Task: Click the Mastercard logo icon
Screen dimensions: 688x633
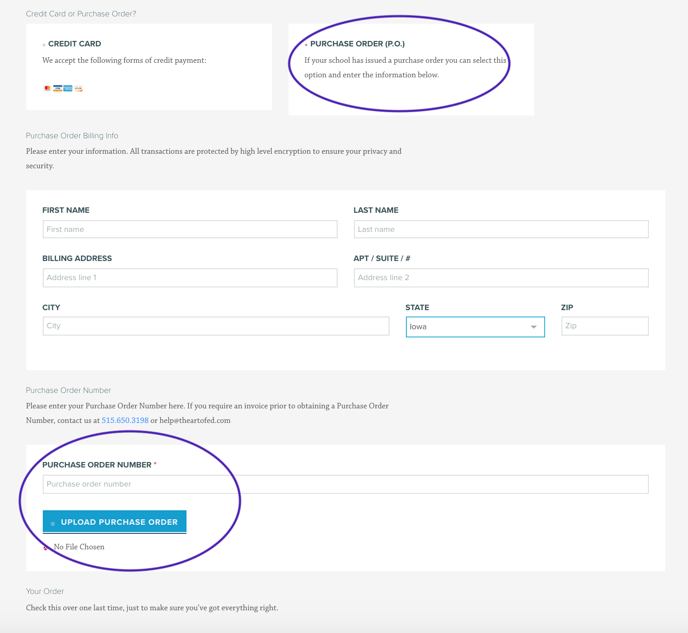Action: [x=47, y=88]
